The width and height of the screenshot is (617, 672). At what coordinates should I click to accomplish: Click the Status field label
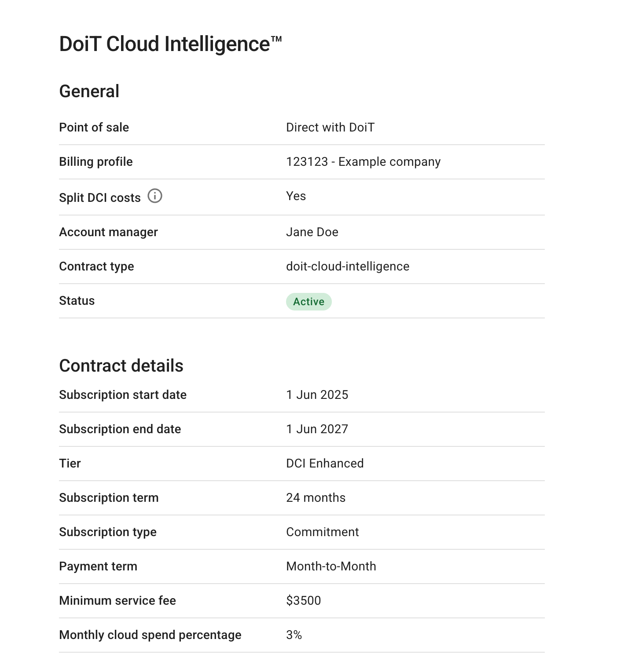[77, 300]
